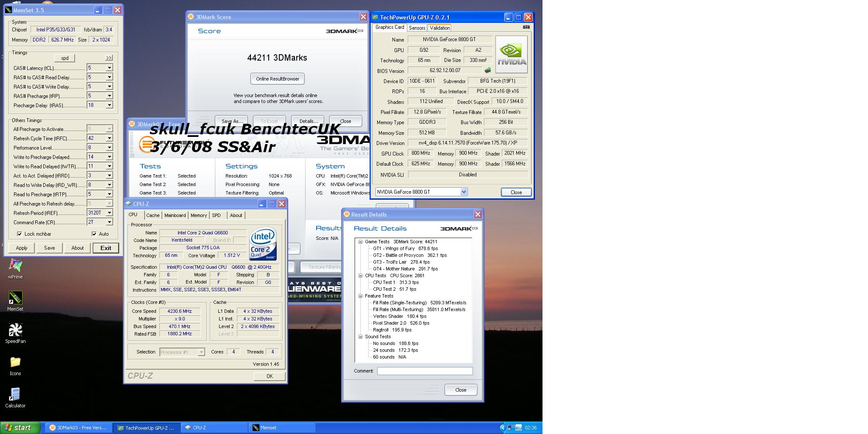Viewport: 868px width, 434px height.
Task: Open the SPD tab in CPU-Z
Action: [217, 215]
